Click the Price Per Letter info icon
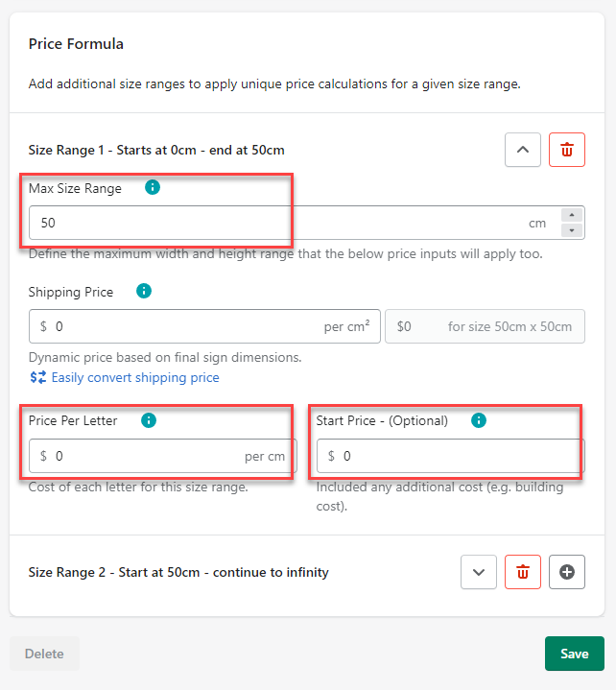This screenshot has width=616, height=690. [x=149, y=420]
